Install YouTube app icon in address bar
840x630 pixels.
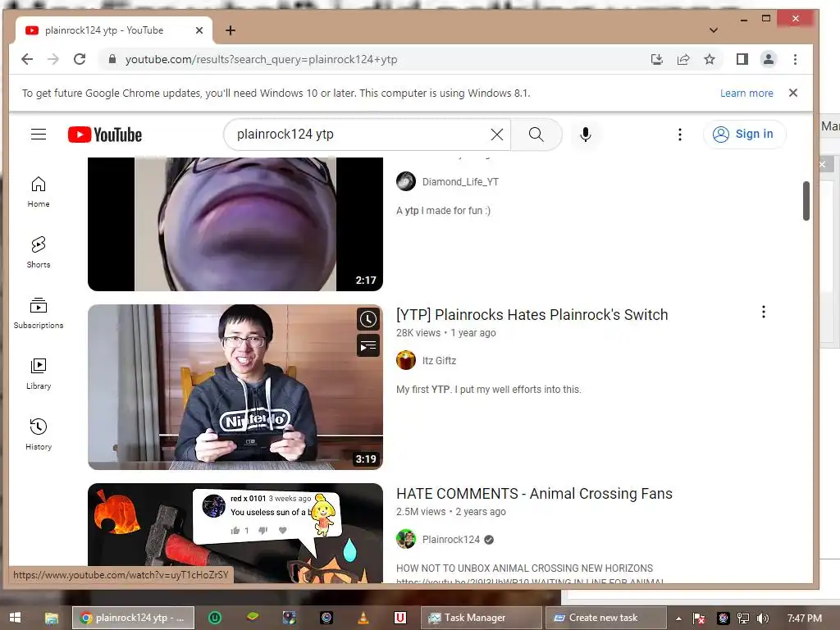(x=657, y=59)
